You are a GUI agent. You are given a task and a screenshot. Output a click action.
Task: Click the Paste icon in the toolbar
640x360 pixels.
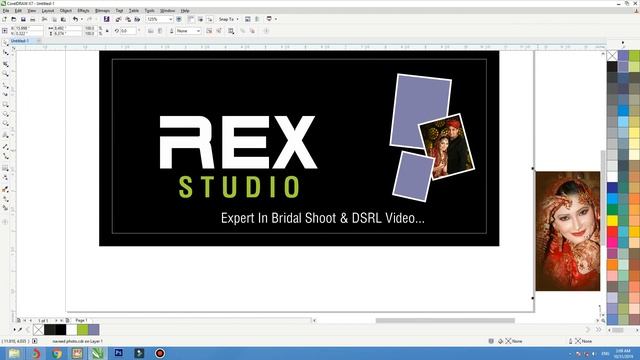coord(63,19)
